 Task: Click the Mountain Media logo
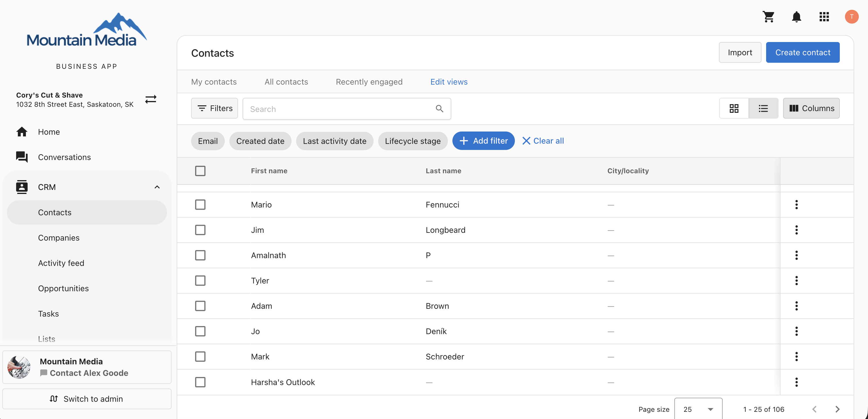point(87,30)
